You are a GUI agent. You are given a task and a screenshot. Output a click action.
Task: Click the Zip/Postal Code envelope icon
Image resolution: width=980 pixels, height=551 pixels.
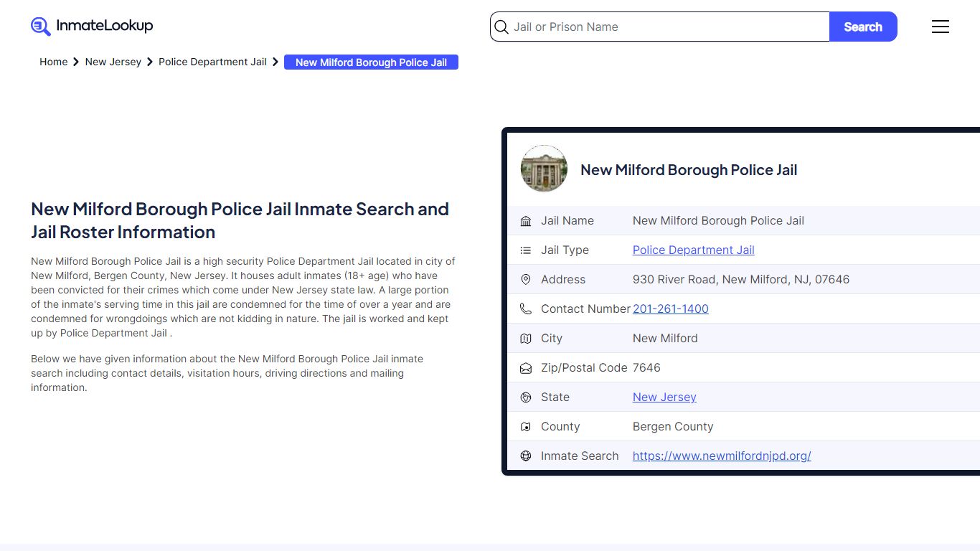[x=526, y=368]
